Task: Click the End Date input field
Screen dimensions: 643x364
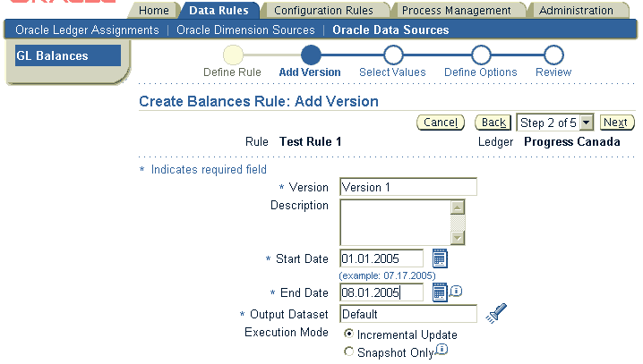Action: coord(382,292)
